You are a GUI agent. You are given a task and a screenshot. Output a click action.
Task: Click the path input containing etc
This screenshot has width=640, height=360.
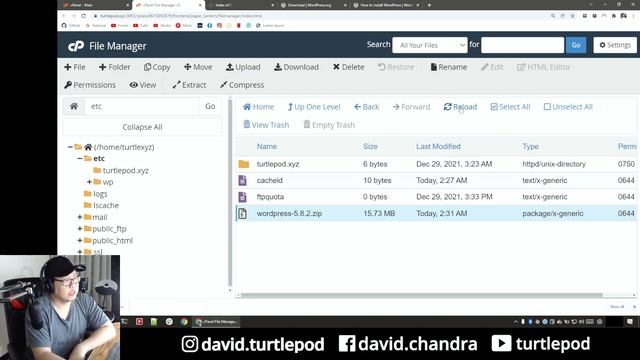point(142,106)
